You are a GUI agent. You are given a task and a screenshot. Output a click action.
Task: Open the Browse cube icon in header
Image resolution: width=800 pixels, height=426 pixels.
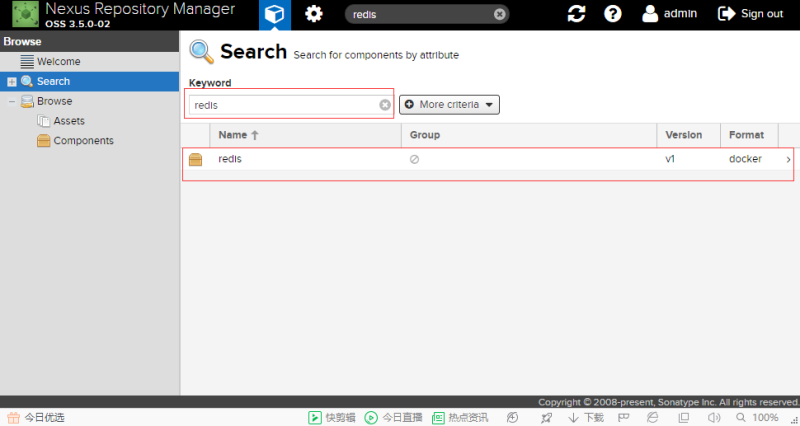point(275,14)
